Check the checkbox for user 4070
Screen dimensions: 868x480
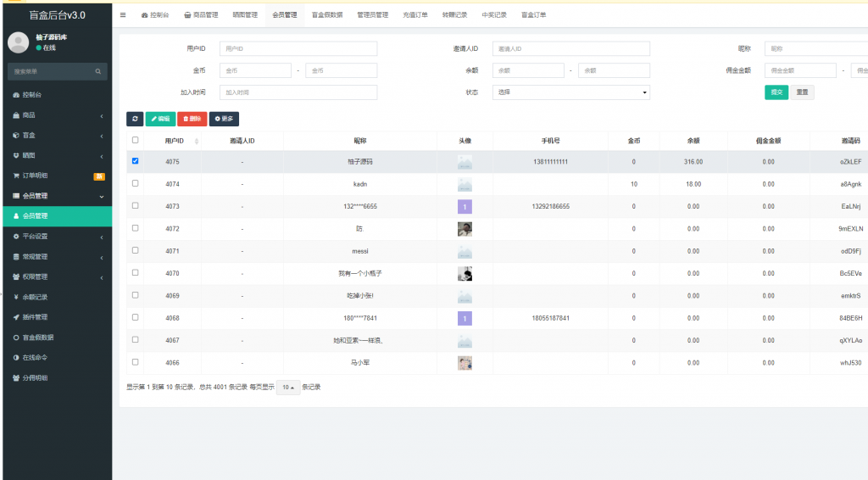coord(135,272)
